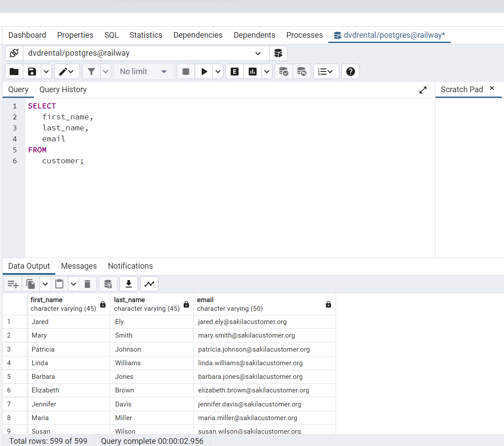Image resolution: width=504 pixels, height=446 pixels.
Task: Click the Williams last name cell
Action: coord(152,363)
